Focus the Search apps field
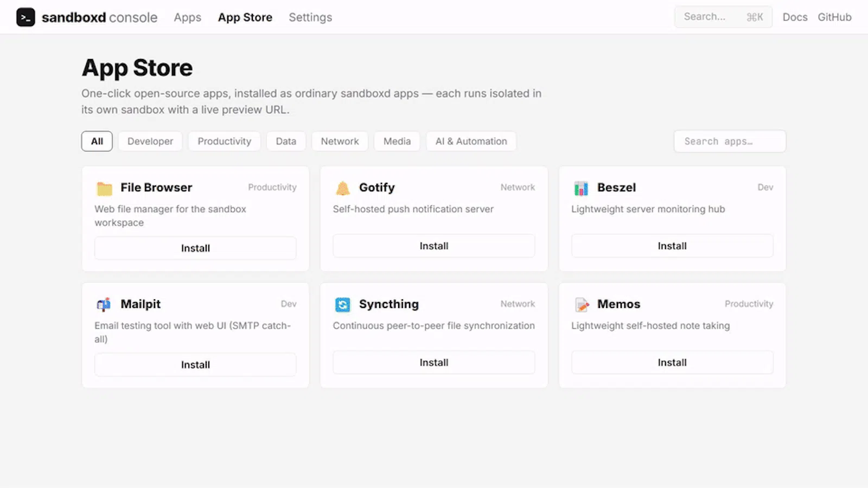The width and height of the screenshot is (868, 488). click(730, 142)
